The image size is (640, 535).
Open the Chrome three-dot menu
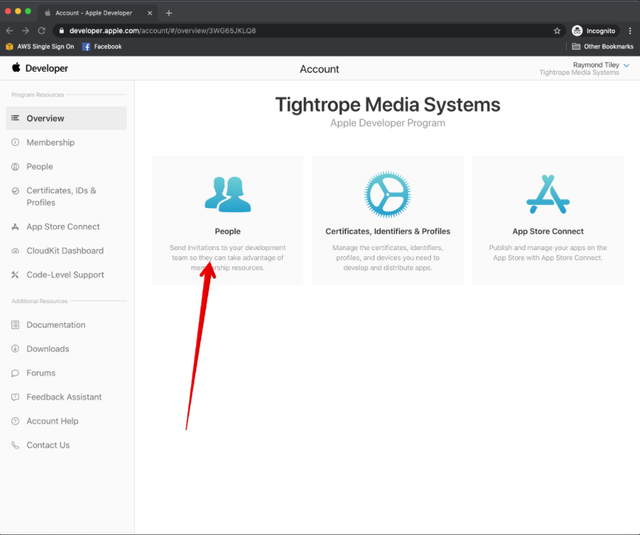coord(630,31)
